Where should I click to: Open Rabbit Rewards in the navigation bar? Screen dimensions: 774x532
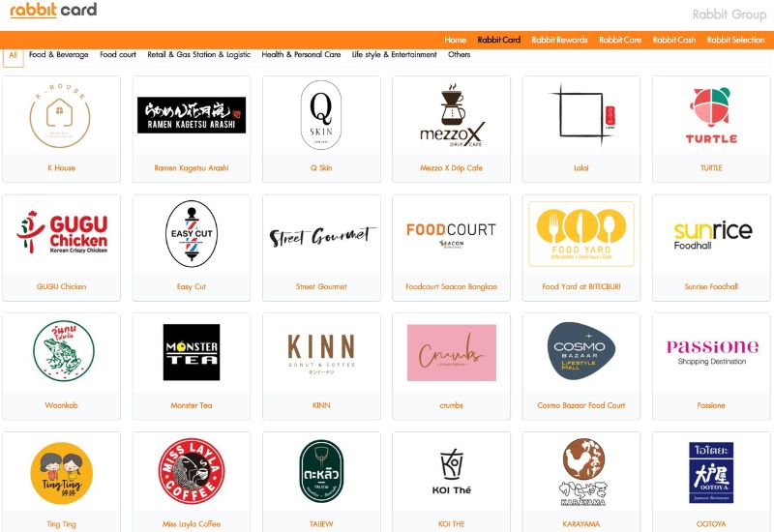coord(559,40)
